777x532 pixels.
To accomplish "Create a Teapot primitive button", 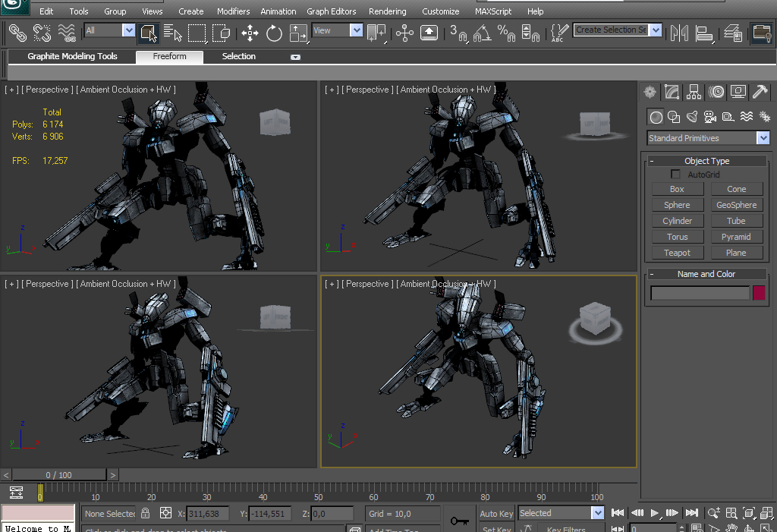I will [677, 253].
